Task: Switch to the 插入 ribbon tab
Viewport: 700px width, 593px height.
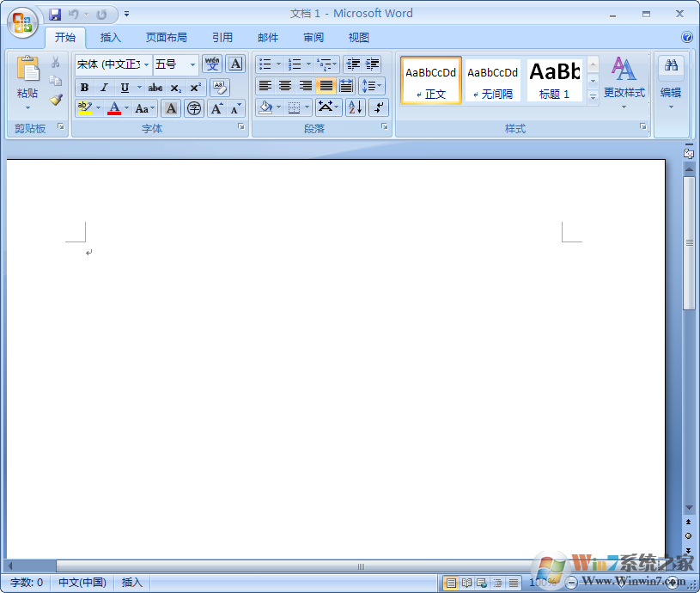Action: click(x=111, y=37)
